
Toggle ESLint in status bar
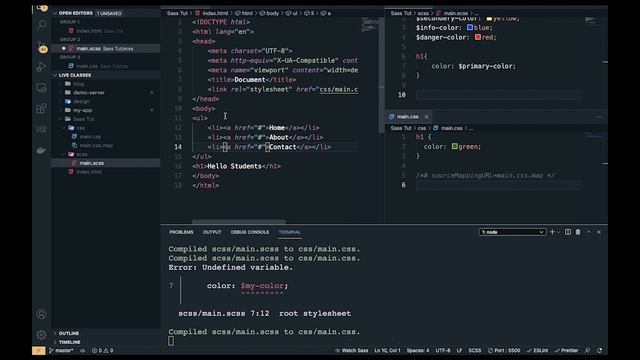[x=538, y=350]
